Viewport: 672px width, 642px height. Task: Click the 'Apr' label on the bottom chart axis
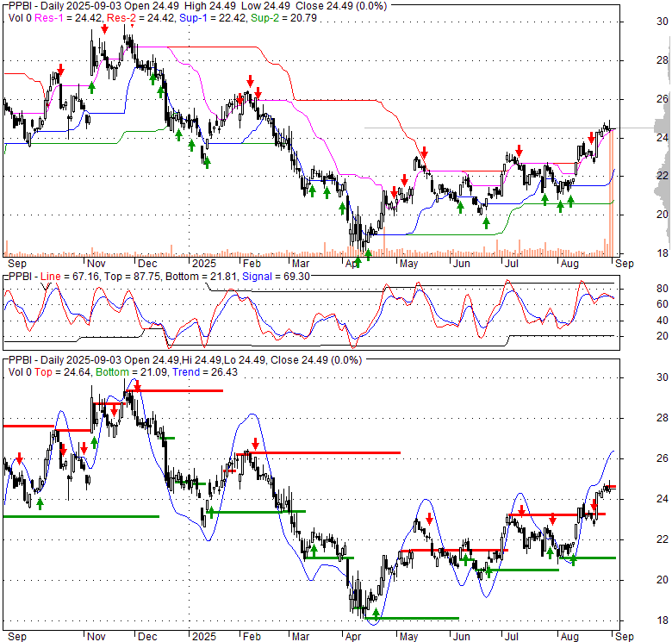[352, 637]
